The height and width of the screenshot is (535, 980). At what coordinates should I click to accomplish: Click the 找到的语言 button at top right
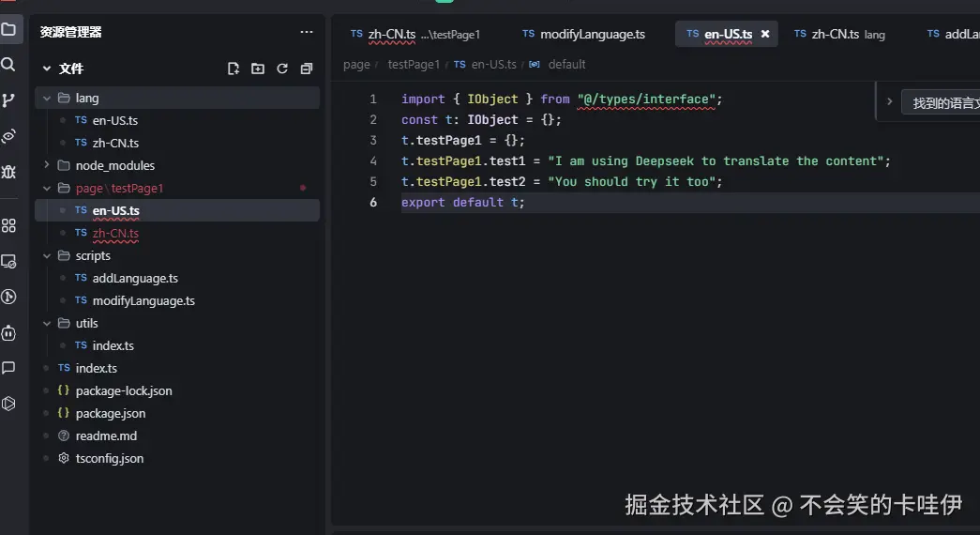pos(940,102)
